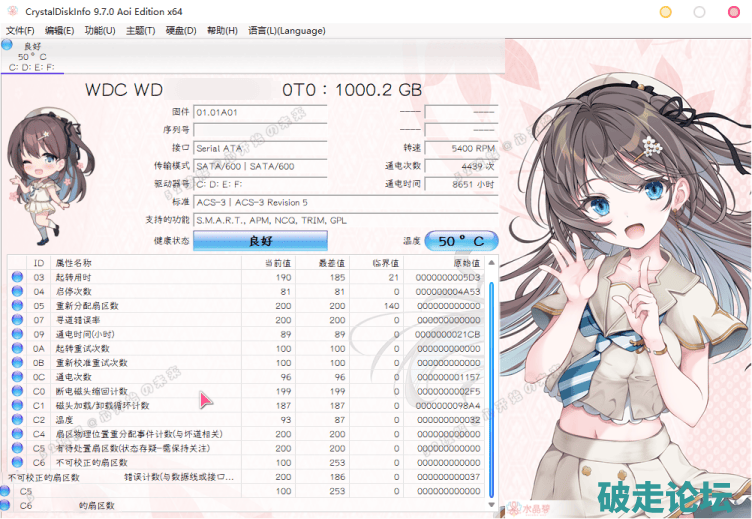Click the blue status orb for attribute C2
The height and width of the screenshot is (519, 752).
pyautogui.click(x=16, y=420)
